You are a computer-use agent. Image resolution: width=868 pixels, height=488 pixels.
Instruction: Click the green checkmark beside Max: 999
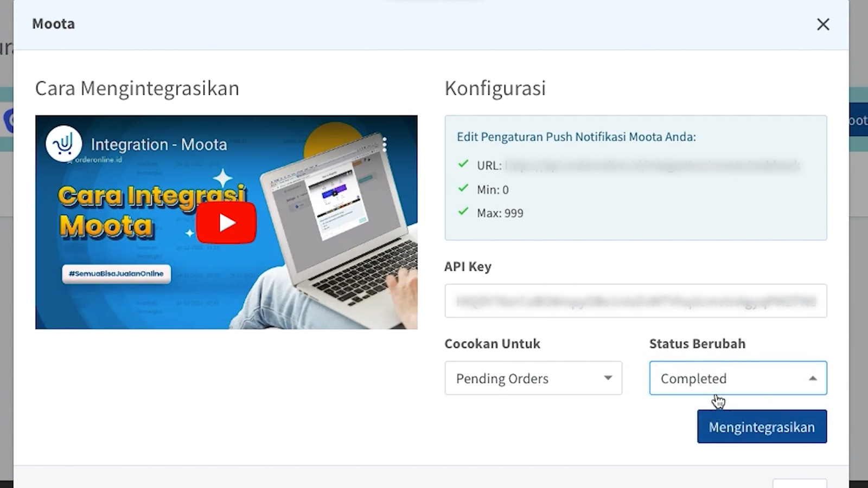[x=463, y=211]
